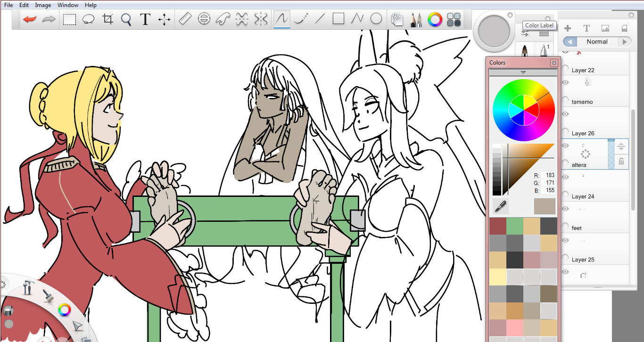
Task: Open the Help menu
Action: (91, 5)
